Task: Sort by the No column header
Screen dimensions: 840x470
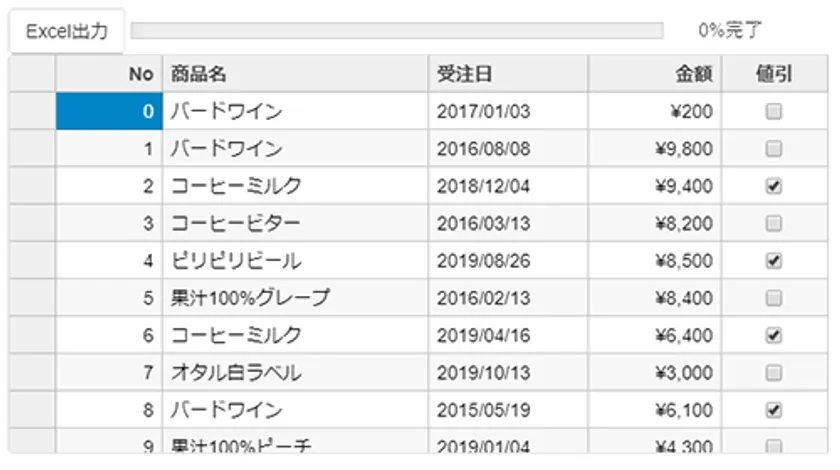Action: click(x=109, y=74)
